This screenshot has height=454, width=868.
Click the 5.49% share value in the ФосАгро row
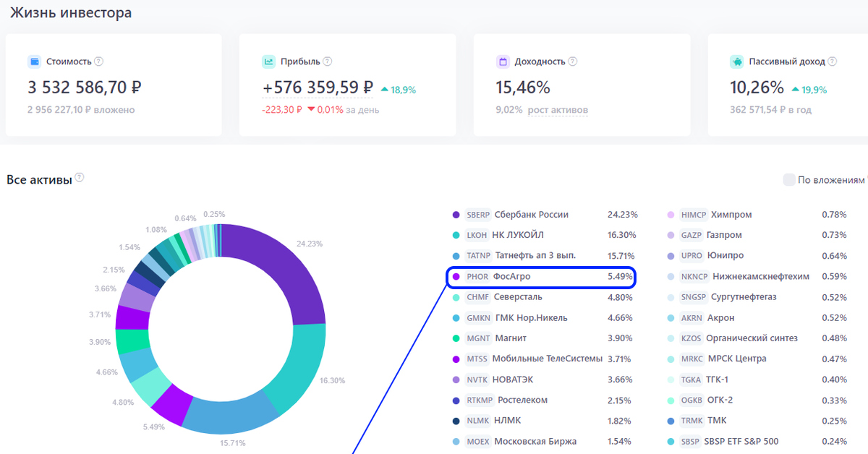click(620, 276)
